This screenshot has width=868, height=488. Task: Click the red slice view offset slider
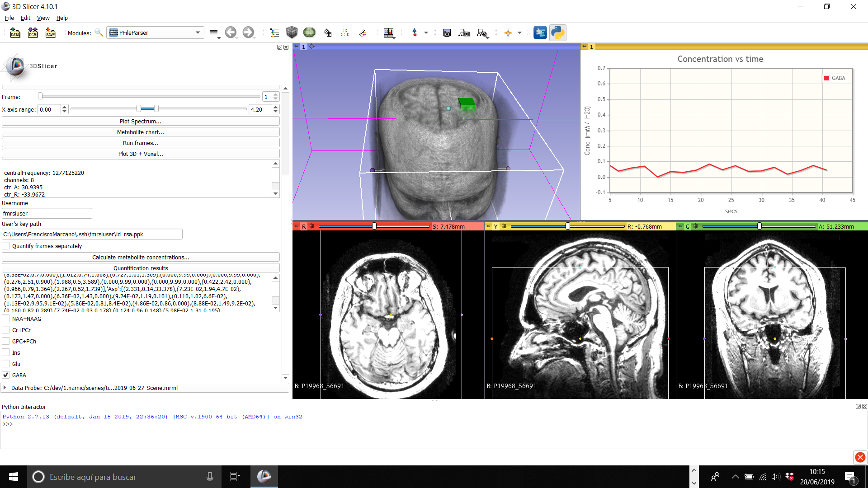pos(374,226)
